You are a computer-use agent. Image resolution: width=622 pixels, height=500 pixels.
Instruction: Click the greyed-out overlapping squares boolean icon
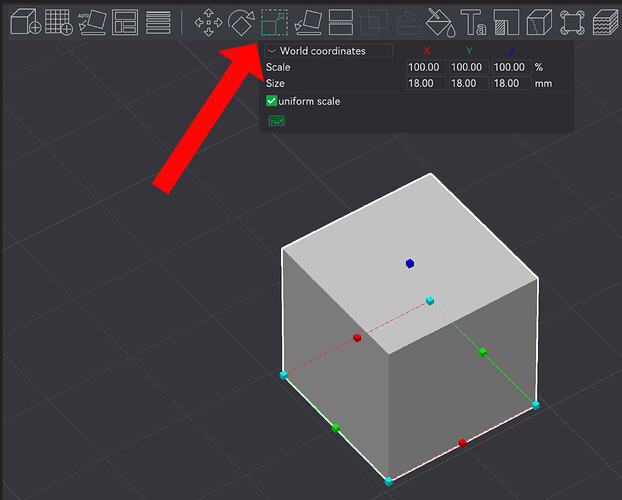[x=374, y=23]
